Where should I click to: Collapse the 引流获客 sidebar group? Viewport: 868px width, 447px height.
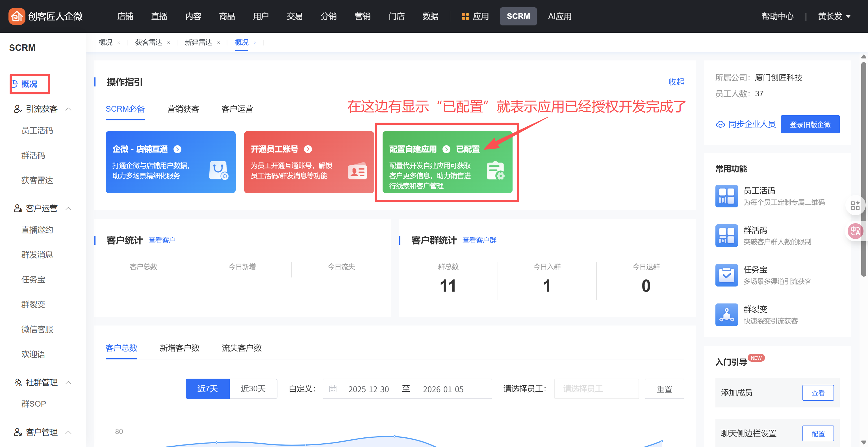(x=68, y=109)
